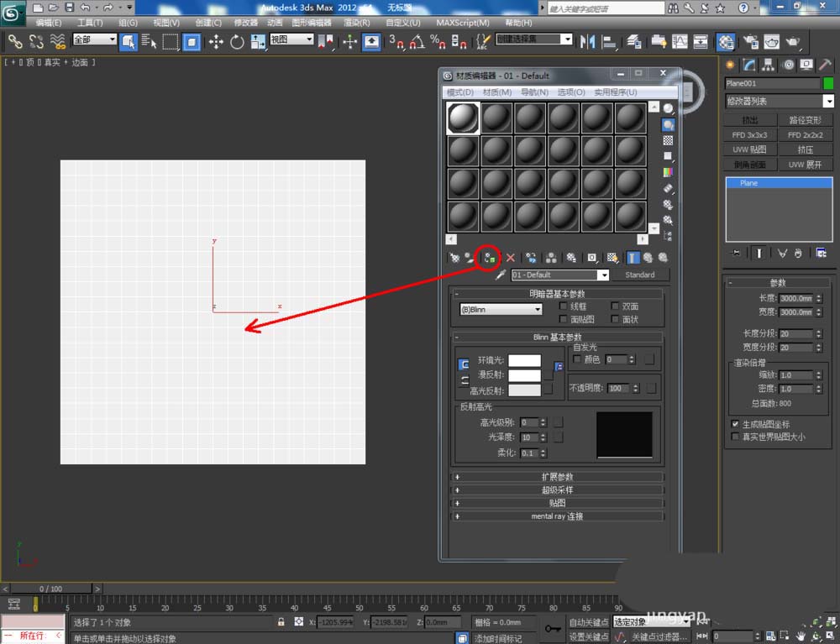The width and height of the screenshot is (840, 644).
Task: Enable the 线框 (Wire) checkbox
Action: click(x=563, y=306)
